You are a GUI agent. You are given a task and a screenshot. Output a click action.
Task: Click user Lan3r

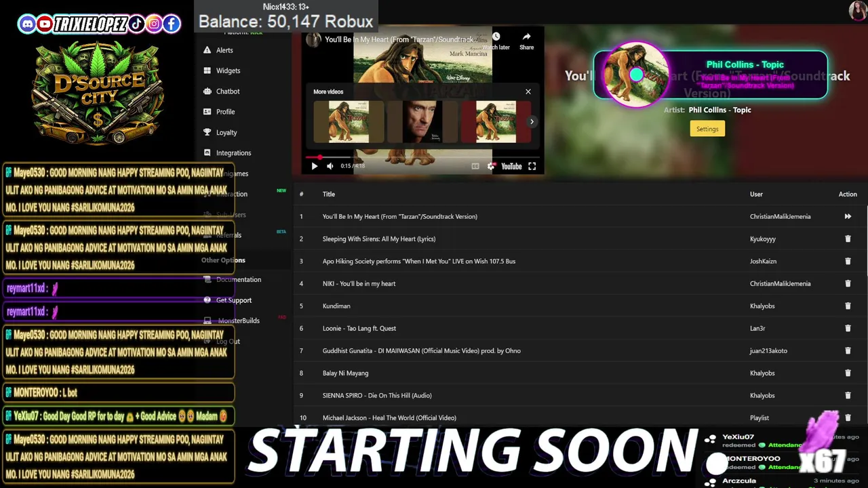click(757, 328)
